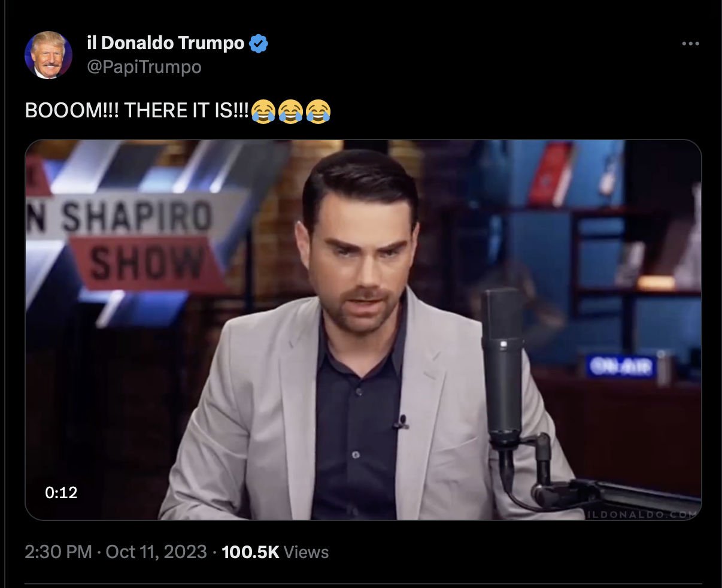
Task: Click the middle laughing-crying emoji
Action: coord(290,111)
